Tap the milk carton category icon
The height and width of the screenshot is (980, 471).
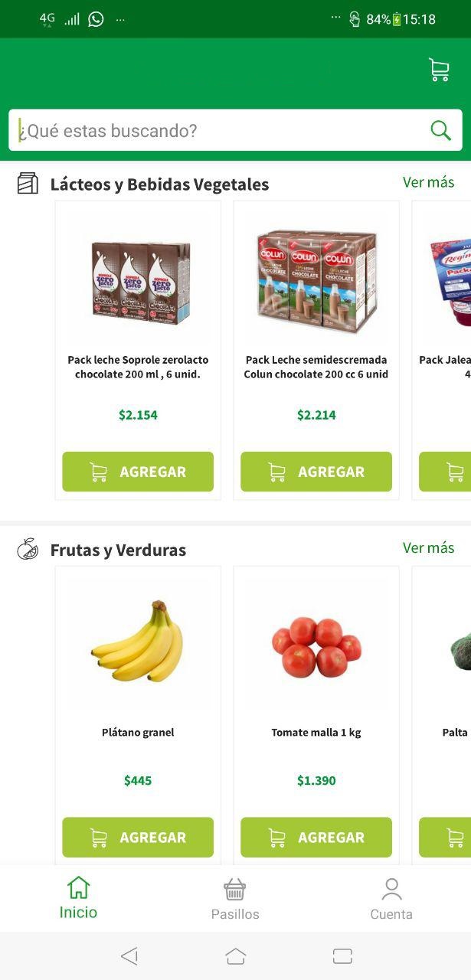point(28,184)
